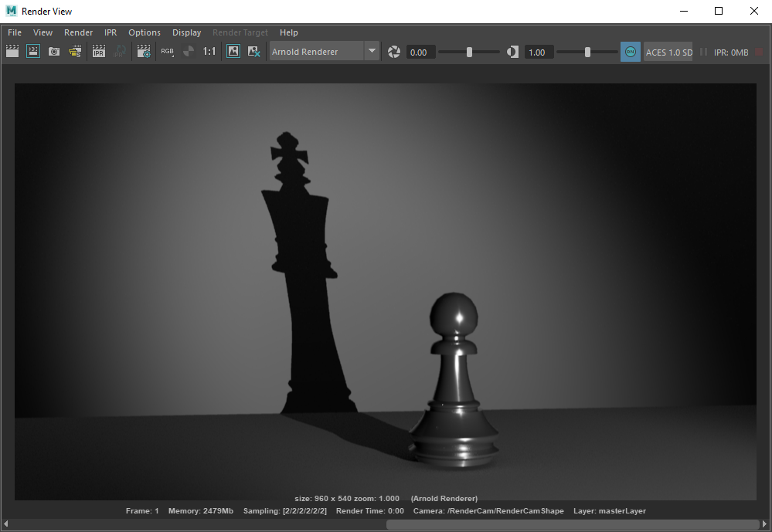This screenshot has width=772, height=532.
Task: Open the File menu
Action: pyautogui.click(x=14, y=32)
